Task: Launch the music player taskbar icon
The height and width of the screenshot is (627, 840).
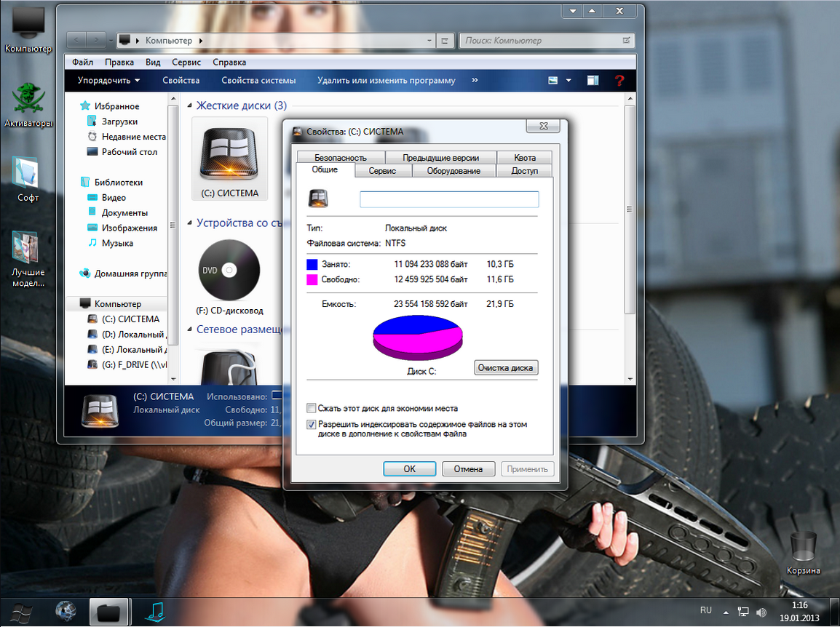Action: (155, 612)
